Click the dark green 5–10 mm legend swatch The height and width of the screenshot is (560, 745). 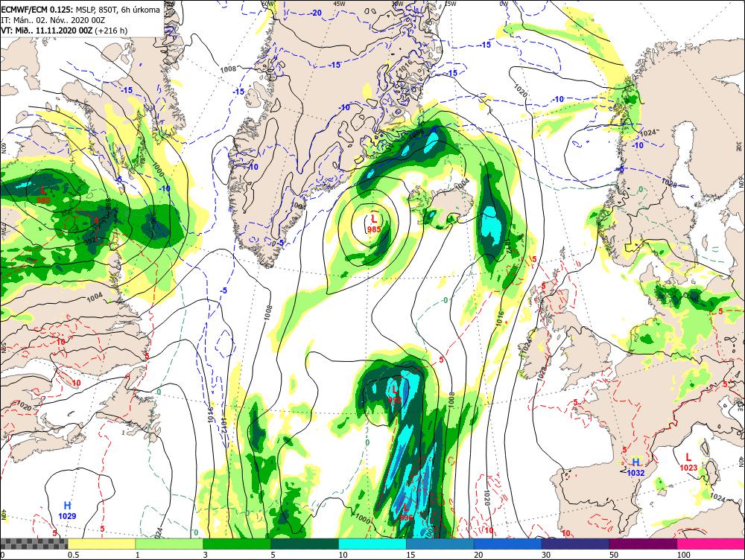click(x=305, y=544)
